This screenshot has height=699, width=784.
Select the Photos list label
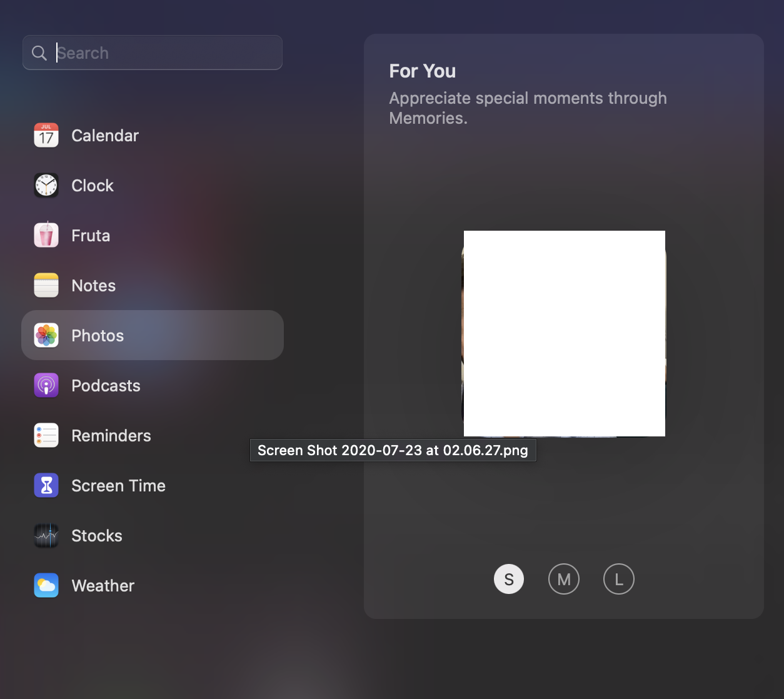(98, 336)
